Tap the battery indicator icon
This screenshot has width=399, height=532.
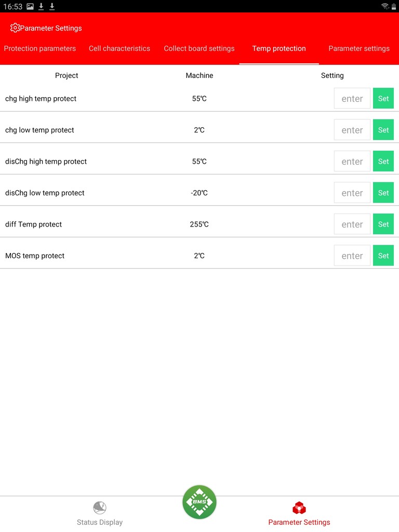click(394, 6)
